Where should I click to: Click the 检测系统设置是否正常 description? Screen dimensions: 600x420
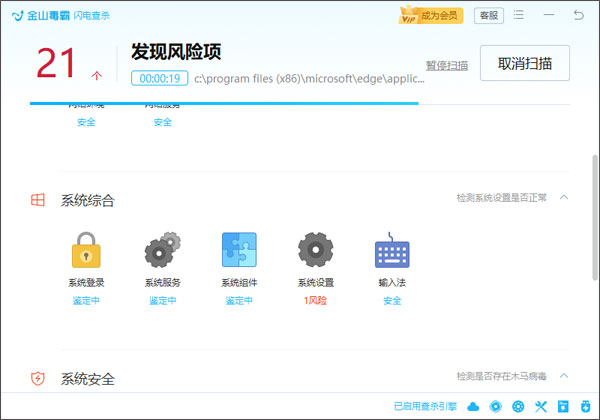[501, 198]
